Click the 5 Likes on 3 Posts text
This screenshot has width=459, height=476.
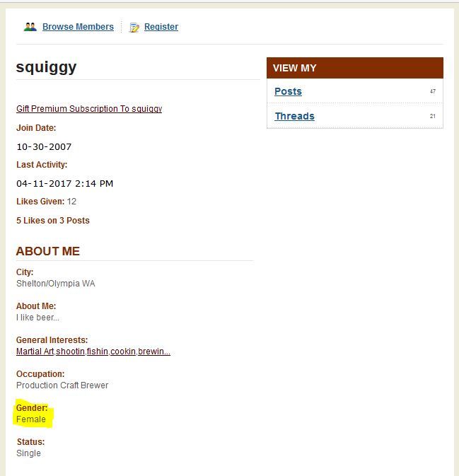tap(53, 221)
